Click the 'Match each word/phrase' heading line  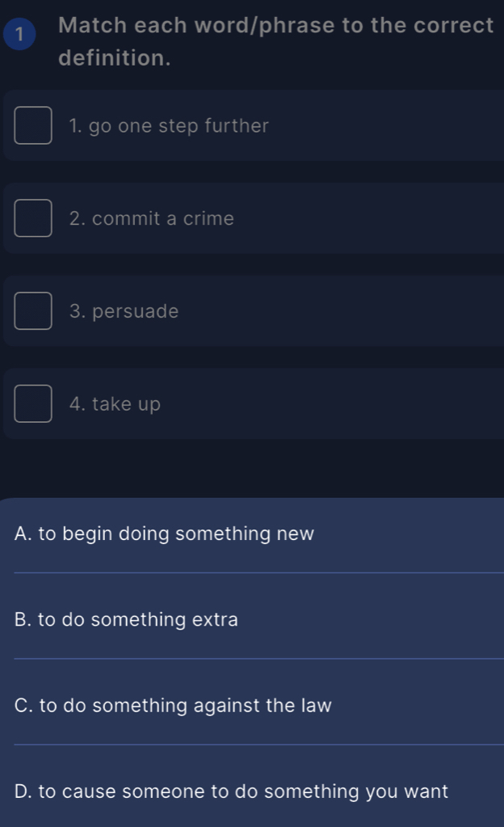276,26
